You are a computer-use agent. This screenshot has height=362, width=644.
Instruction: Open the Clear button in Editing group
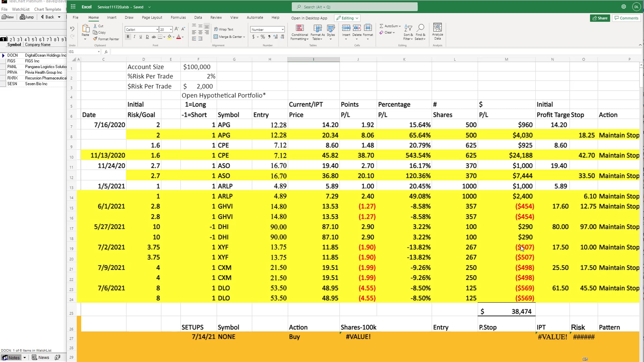[x=387, y=32]
